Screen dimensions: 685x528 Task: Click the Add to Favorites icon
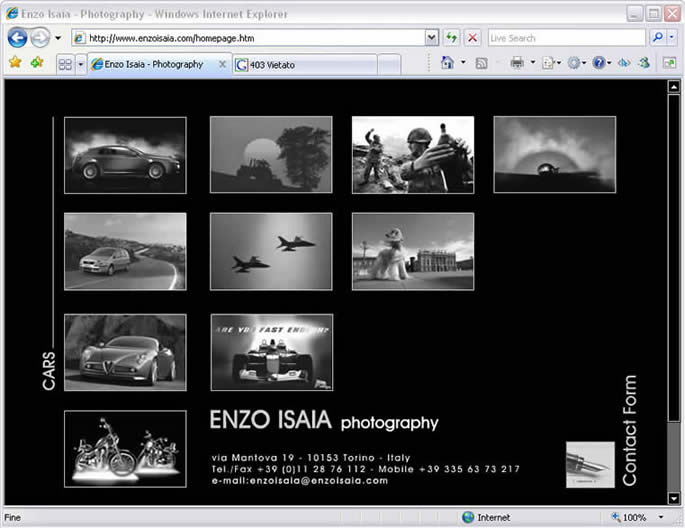coord(37,63)
